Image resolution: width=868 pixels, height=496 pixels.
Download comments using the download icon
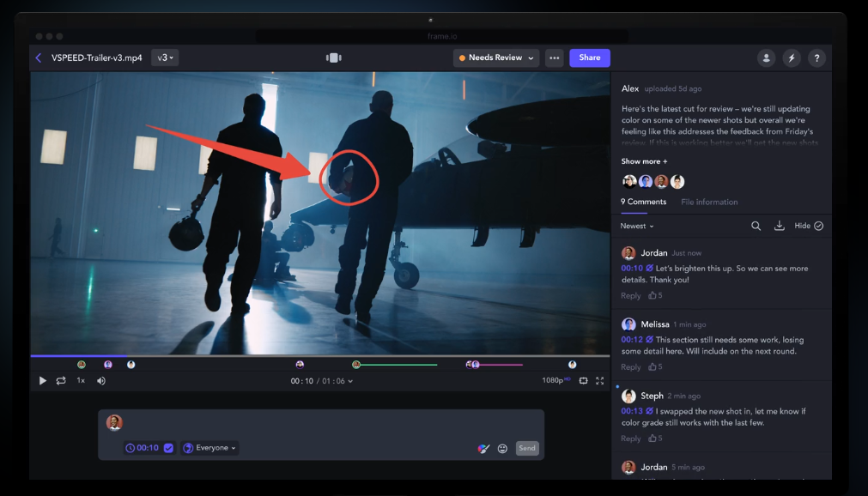coord(779,226)
